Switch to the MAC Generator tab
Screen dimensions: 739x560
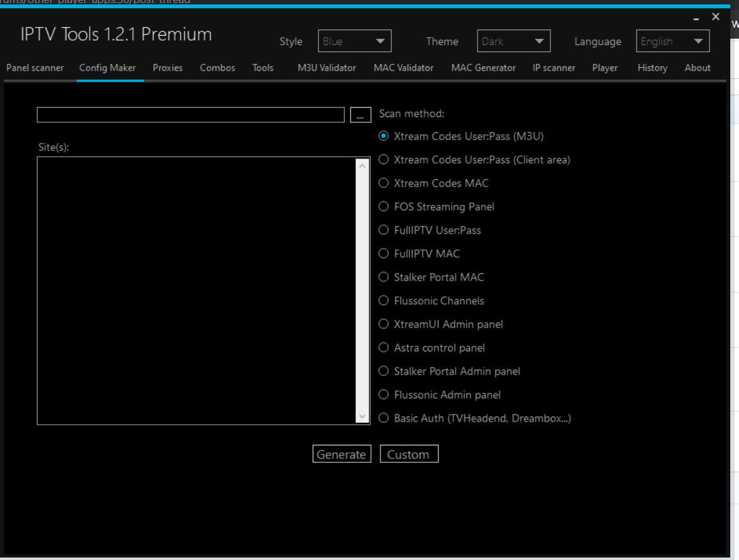pyautogui.click(x=483, y=68)
